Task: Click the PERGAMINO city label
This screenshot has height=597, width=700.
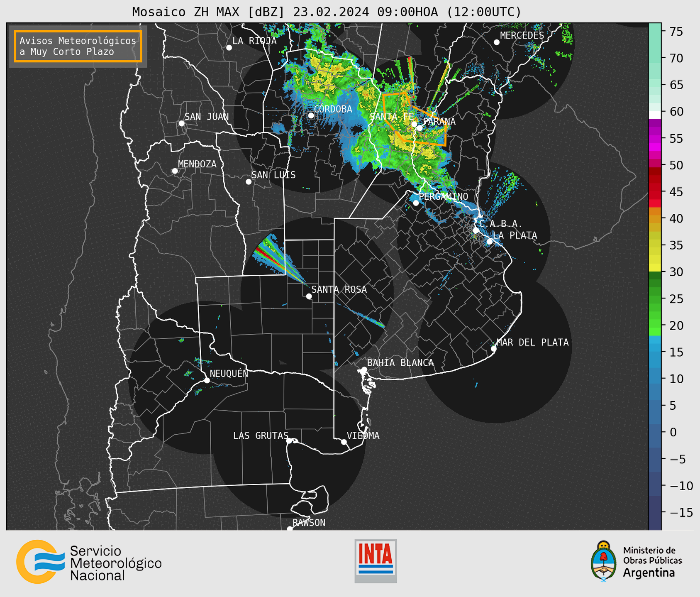Action: coord(443,196)
